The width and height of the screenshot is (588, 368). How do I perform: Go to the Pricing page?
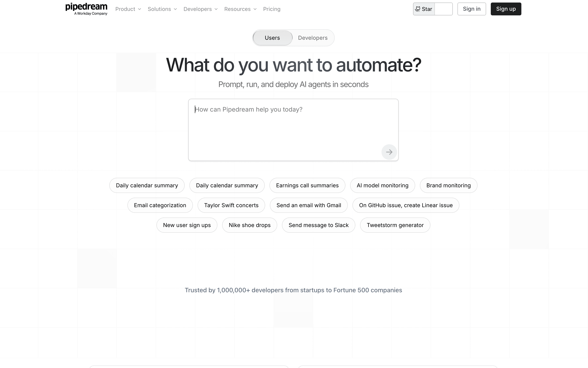click(272, 9)
